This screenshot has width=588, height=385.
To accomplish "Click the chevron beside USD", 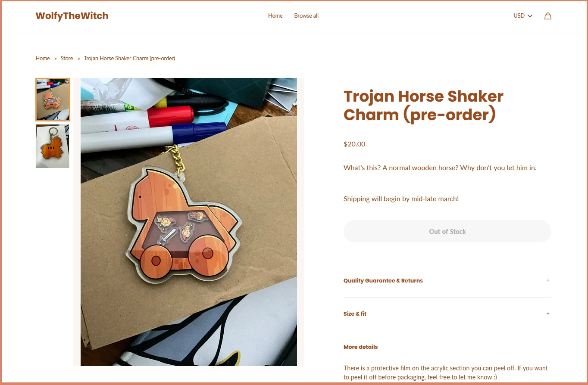I will (x=530, y=16).
